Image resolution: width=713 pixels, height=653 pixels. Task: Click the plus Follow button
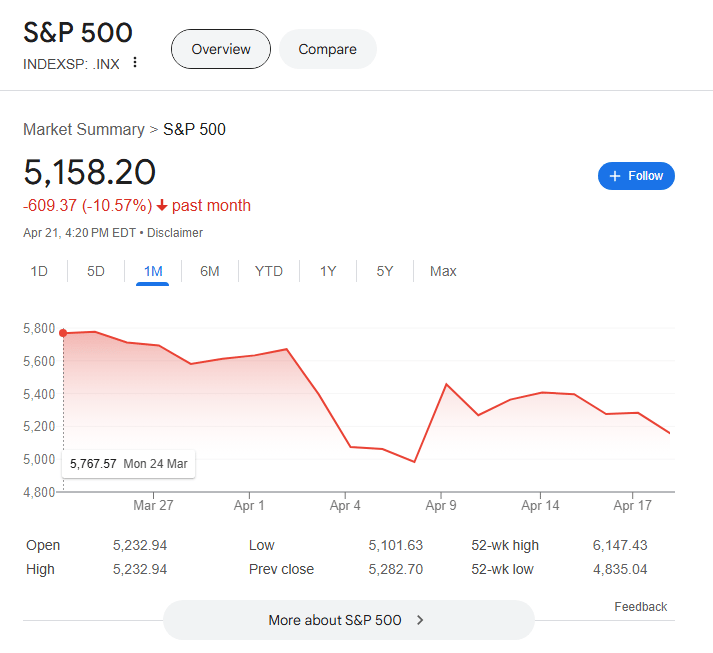tap(636, 176)
